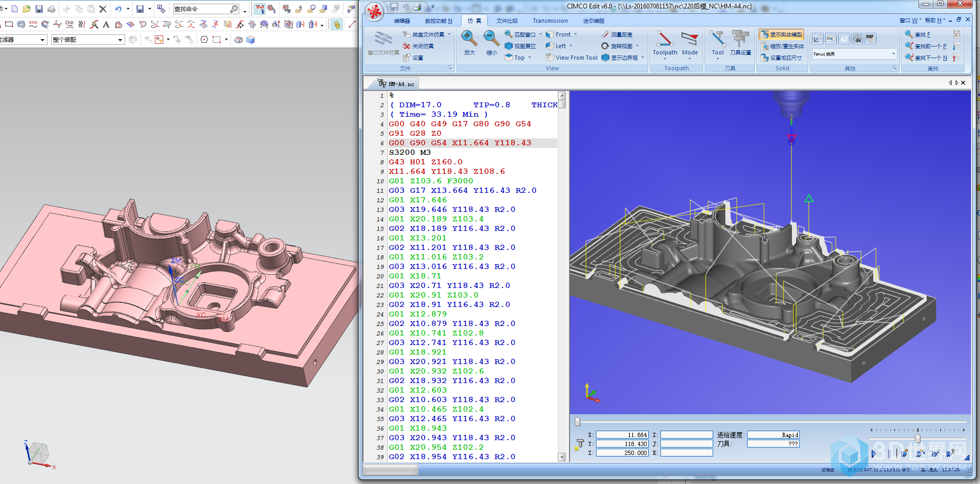Select the HM-A4.nc document tab
This screenshot has width=980, height=484.
[397, 83]
